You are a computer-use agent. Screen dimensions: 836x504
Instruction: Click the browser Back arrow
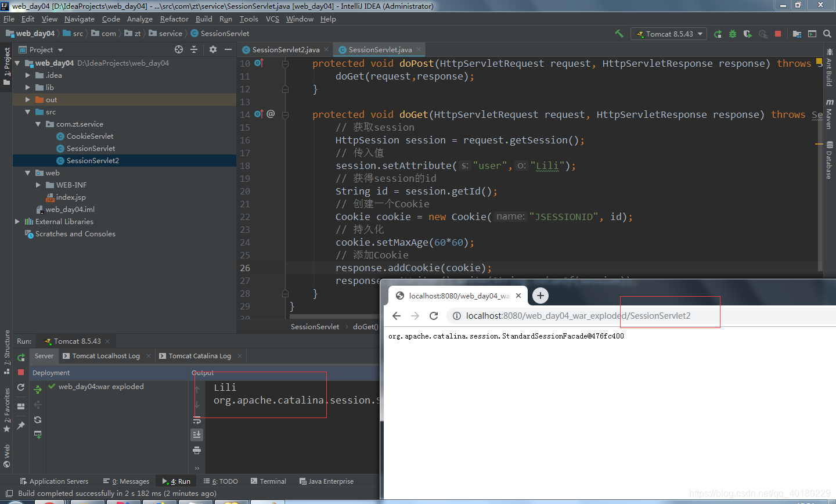[397, 316]
